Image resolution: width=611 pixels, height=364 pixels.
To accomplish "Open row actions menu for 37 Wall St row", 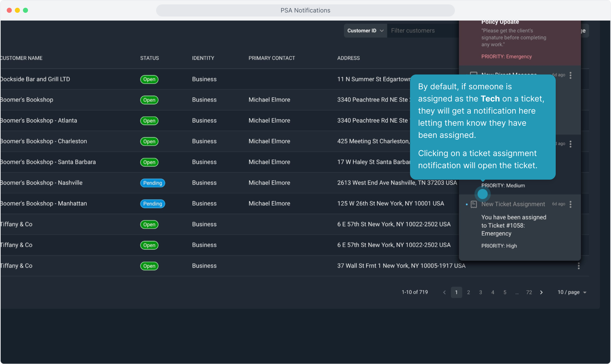I will click(x=579, y=266).
